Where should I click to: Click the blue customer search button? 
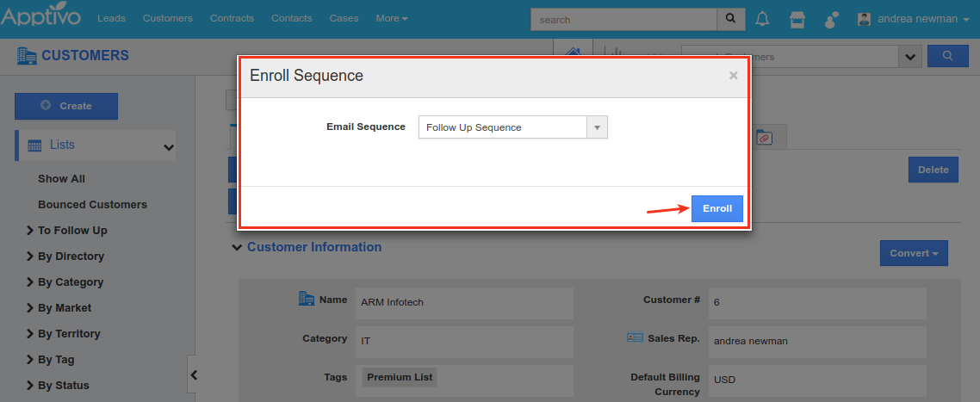[x=948, y=57]
